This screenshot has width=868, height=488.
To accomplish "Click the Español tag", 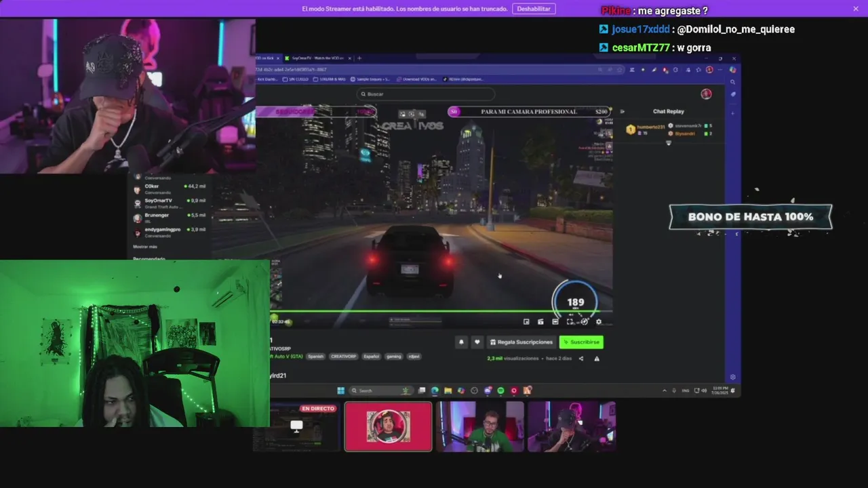I will click(x=372, y=357).
